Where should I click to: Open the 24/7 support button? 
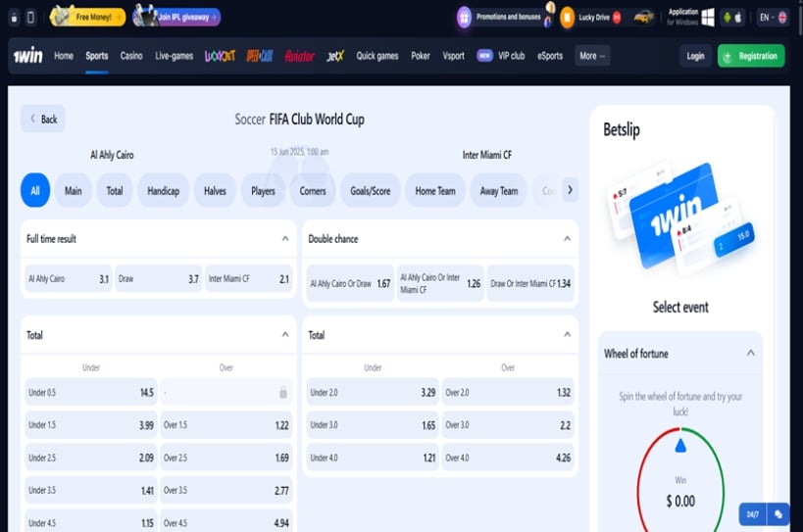[x=752, y=514]
